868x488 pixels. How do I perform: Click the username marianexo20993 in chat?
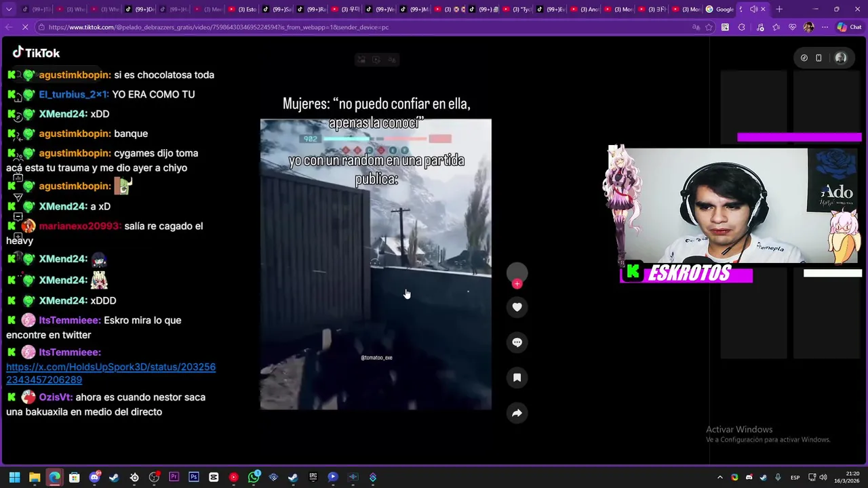point(79,226)
